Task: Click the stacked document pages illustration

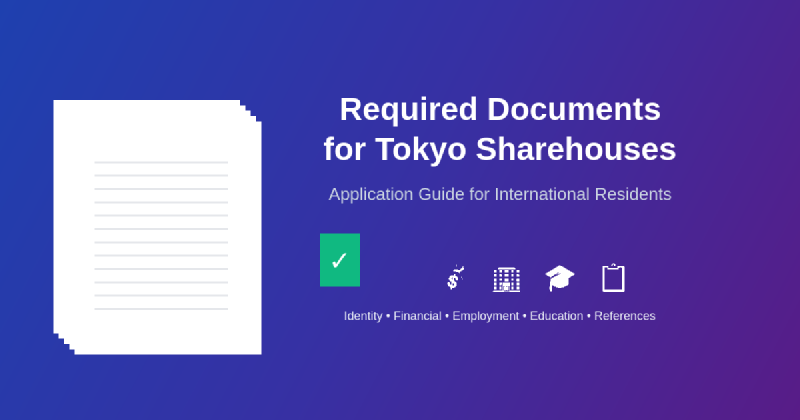Action: point(157,227)
